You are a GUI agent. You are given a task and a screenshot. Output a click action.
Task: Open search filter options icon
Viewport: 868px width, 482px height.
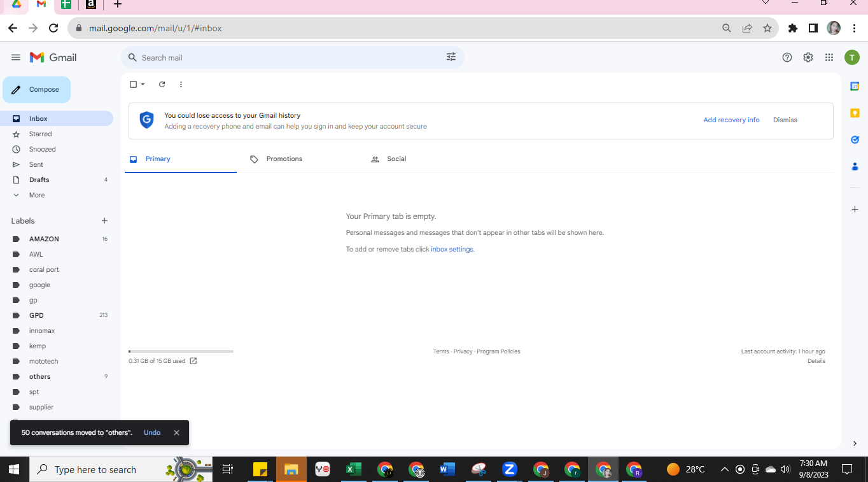click(x=451, y=57)
